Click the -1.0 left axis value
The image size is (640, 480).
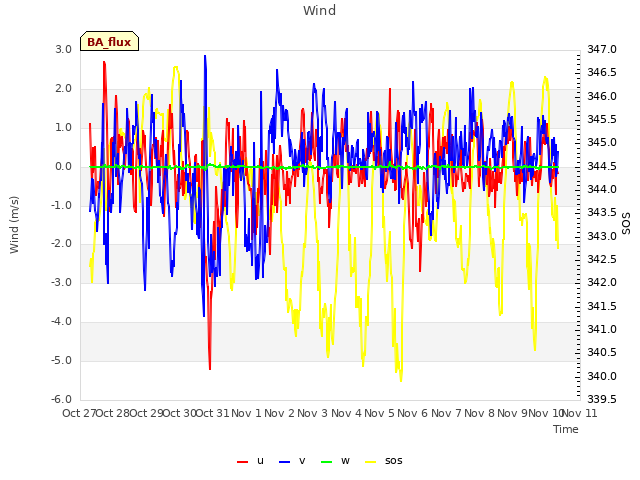click(x=62, y=205)
